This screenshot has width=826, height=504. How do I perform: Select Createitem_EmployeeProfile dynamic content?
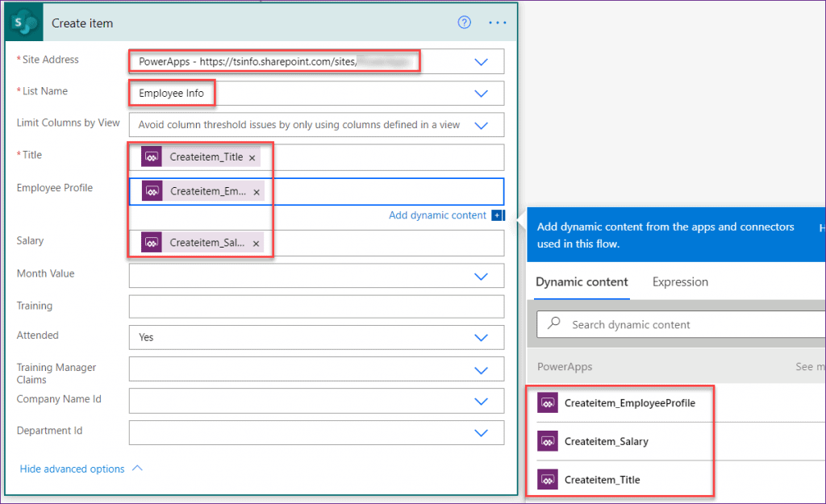tap(629, 403)
